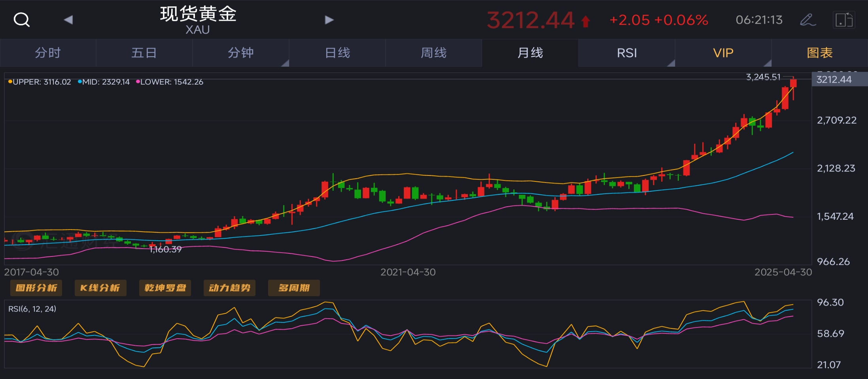The height and width of the screenshot is (379, 868).
Task: Tap the rotate screen layout icon
Action: point(844,20)
